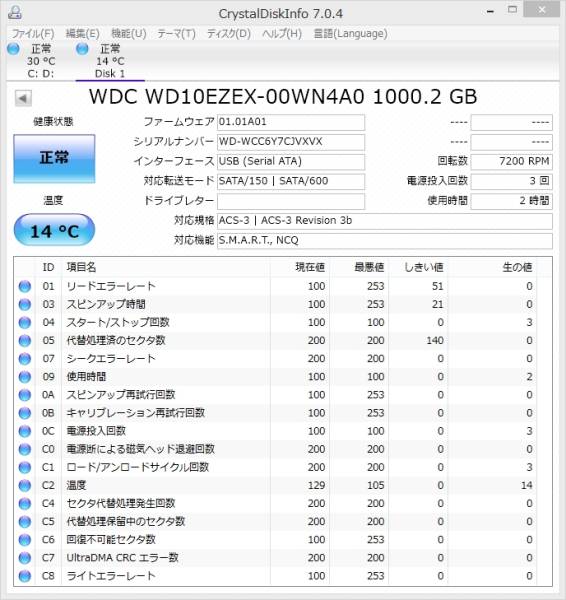This screenshot has height=600, width=566.
Task: Click the しきい値 column header
Action: coord(418,267)
